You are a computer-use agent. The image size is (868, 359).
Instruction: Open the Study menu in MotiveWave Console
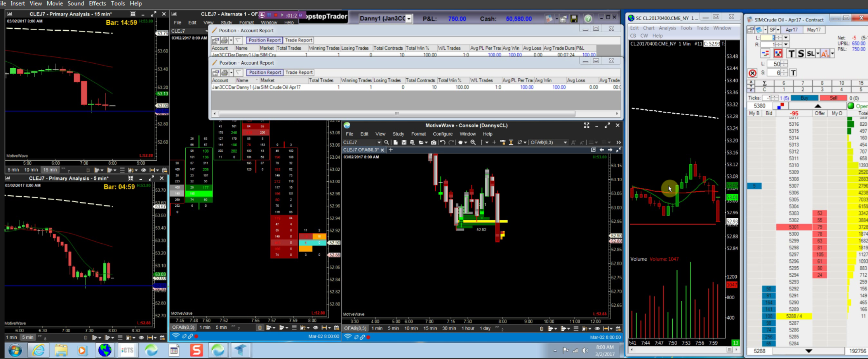(398, 134)
